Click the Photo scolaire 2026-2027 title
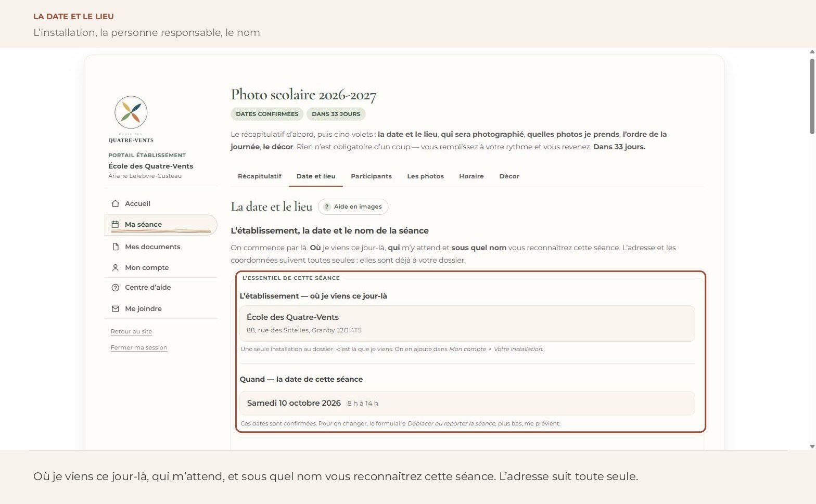Image resolution: width=816 pixels, height=504 pixels. pyautogui.click(x=303, y=95)
